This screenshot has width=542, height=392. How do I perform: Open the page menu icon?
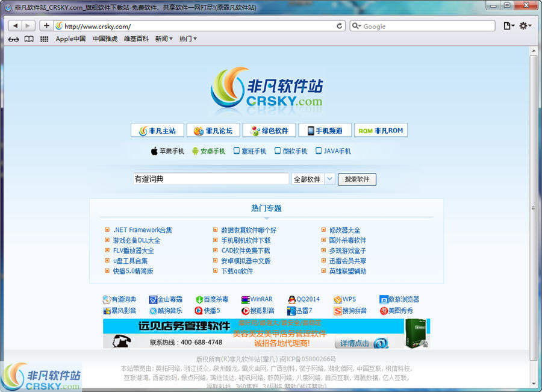[509, 26]
